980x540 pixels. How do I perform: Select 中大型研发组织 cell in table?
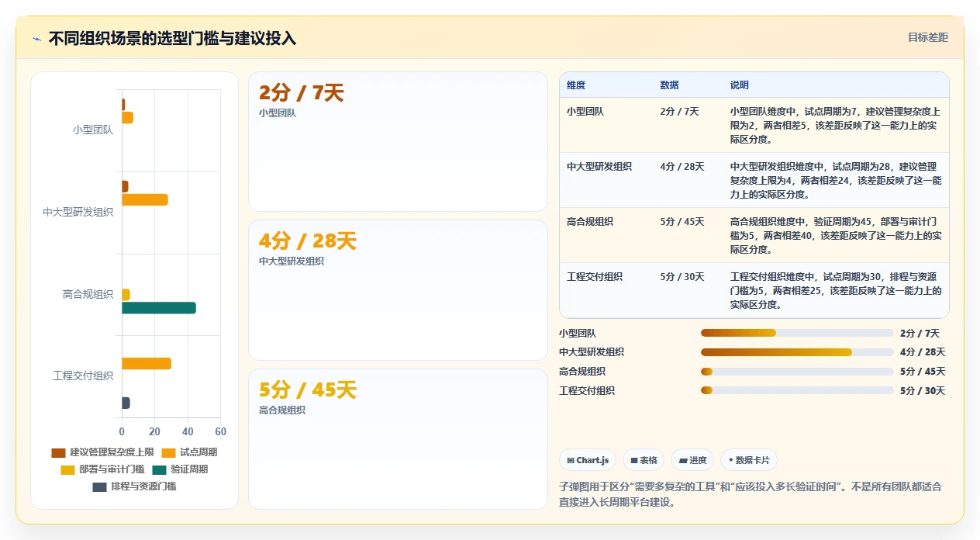[599, 167]
